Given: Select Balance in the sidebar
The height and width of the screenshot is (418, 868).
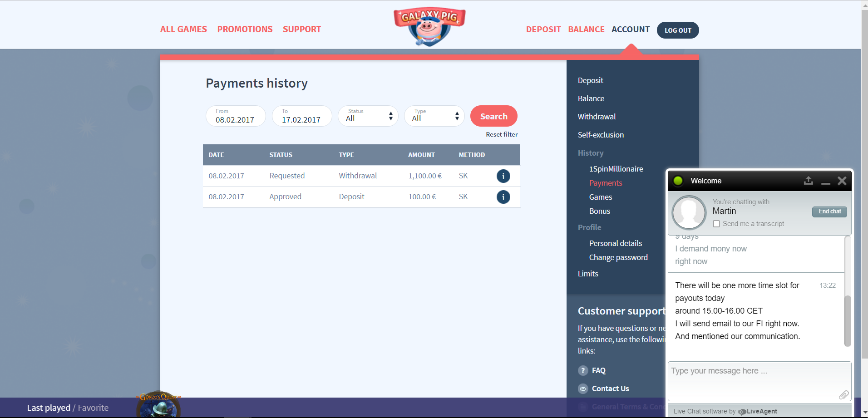Looking at the screenshot, I should [x=591, y=98].
